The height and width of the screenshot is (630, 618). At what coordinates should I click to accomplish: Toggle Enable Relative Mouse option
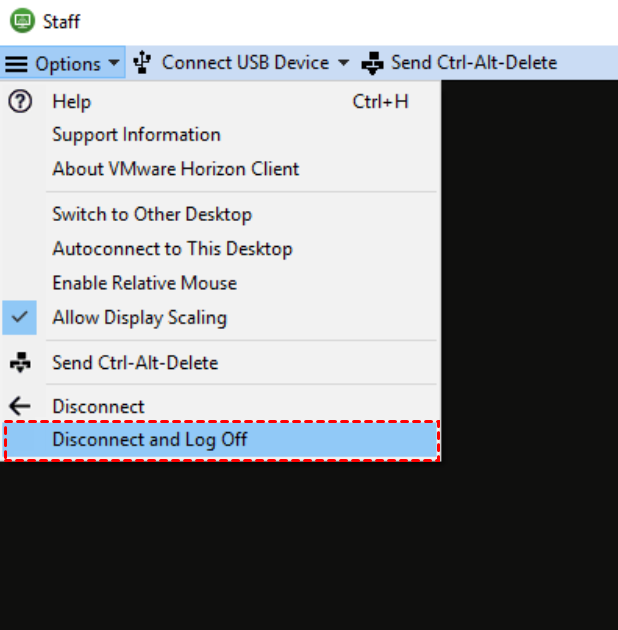(144, 283)
